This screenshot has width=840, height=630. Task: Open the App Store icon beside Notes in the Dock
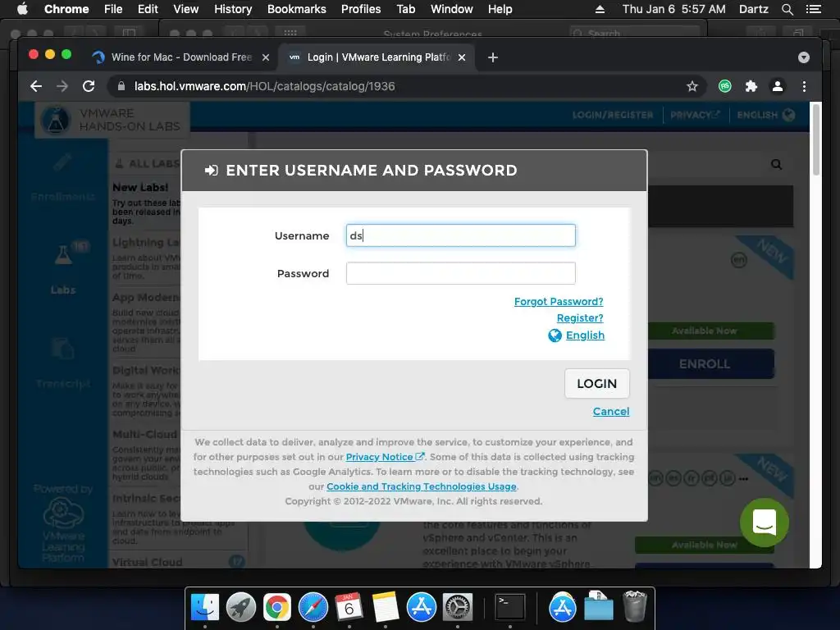421,607
